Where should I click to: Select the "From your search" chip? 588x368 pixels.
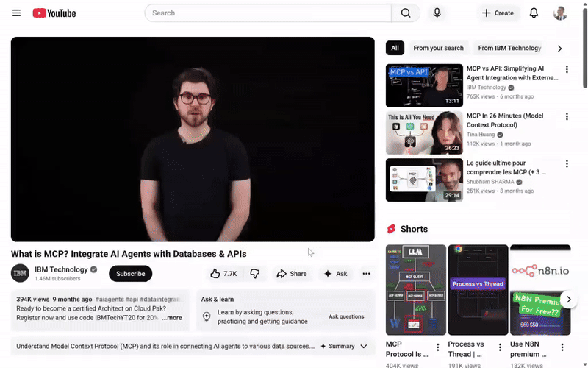(438, 49)
